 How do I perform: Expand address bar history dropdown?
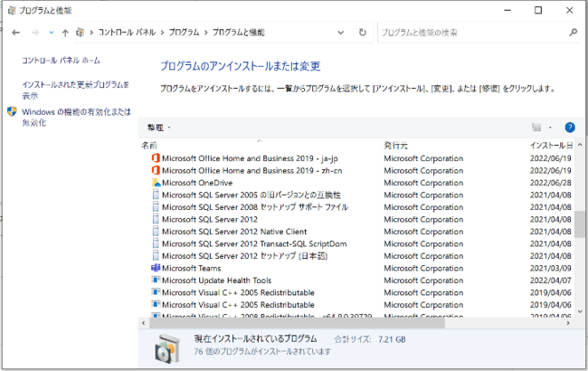(340, 33)
